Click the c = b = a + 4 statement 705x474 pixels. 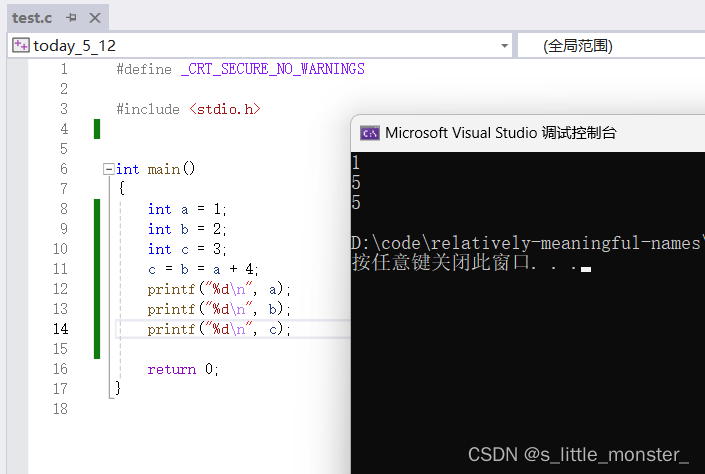tap(203, 269)
